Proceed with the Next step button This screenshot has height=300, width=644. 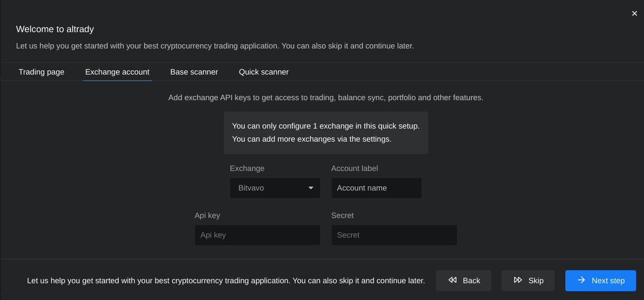tap(601, 280)
